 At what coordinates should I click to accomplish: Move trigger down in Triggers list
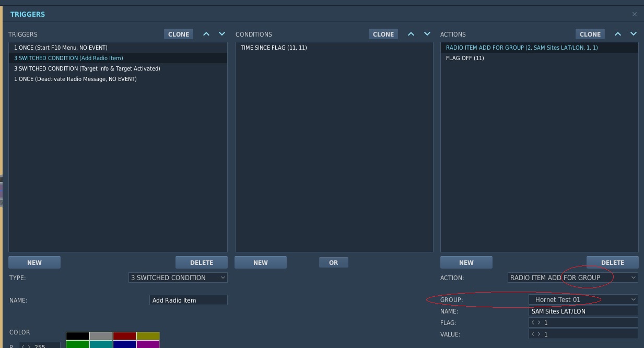tap(222, 34)
